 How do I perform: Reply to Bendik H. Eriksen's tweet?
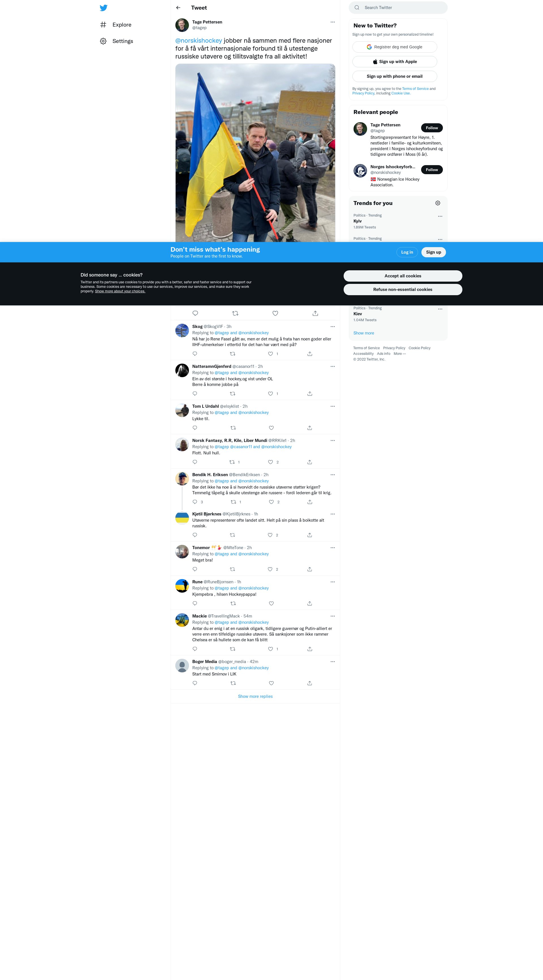pyautogui.click(x=195, y=502)
